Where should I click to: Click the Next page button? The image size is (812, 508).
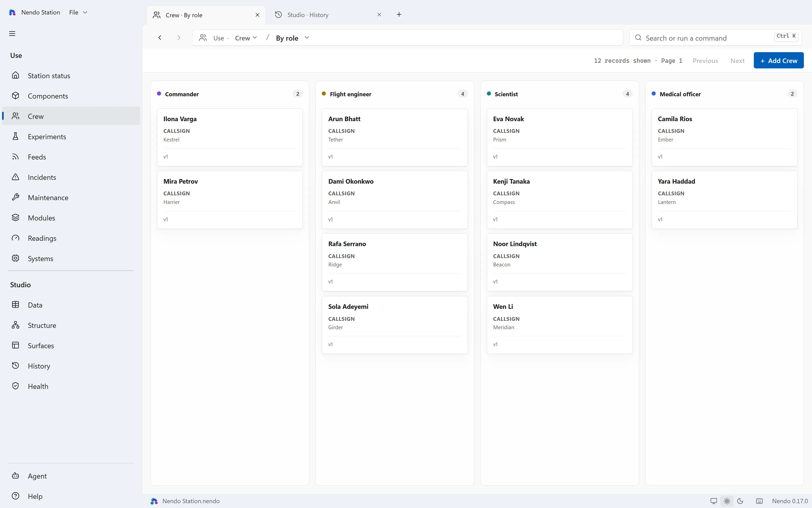(x=737, y=61)
